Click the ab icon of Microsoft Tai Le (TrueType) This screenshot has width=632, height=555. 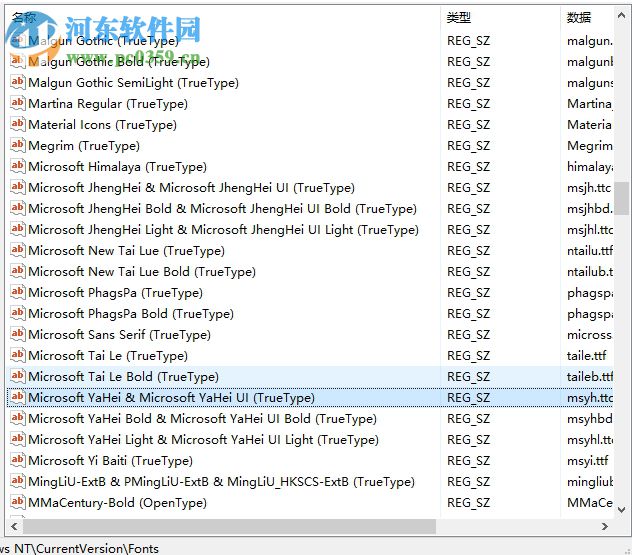coord(17,355)
